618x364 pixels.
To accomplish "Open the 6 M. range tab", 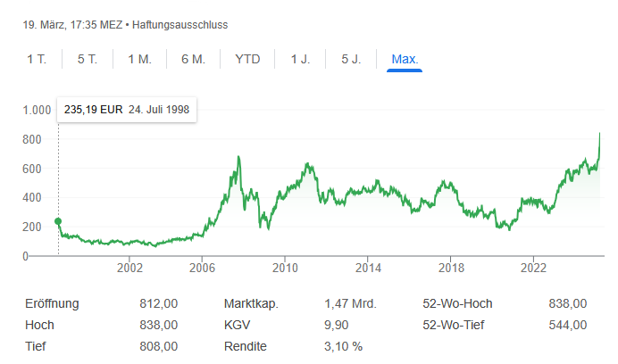I will coord(193,60).
